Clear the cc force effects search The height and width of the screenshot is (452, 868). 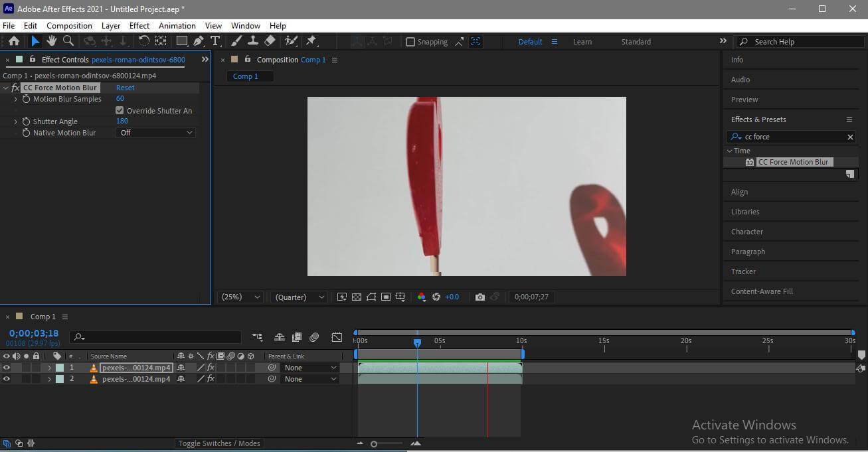[850, 137]
